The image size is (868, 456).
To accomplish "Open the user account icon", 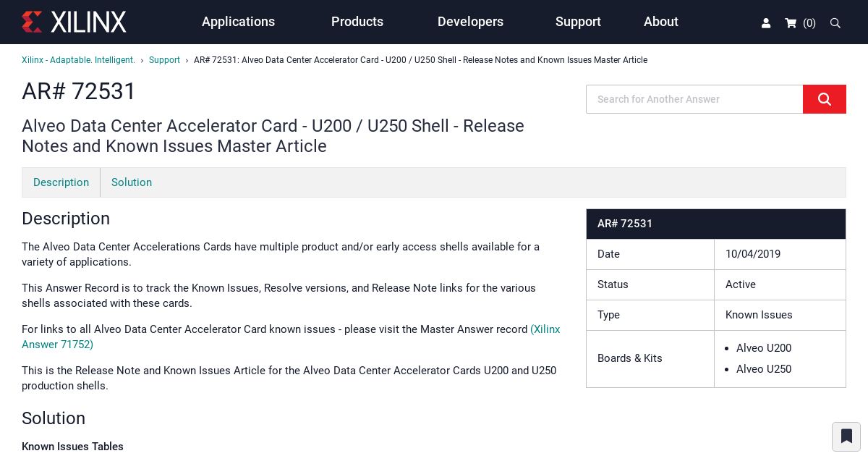I will (766, 23).
